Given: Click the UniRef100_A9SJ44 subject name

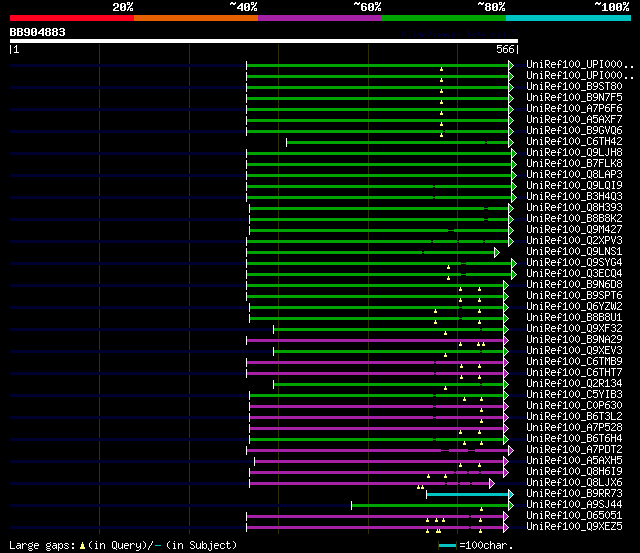Looking at the screenshot, I should click(574, 505).
